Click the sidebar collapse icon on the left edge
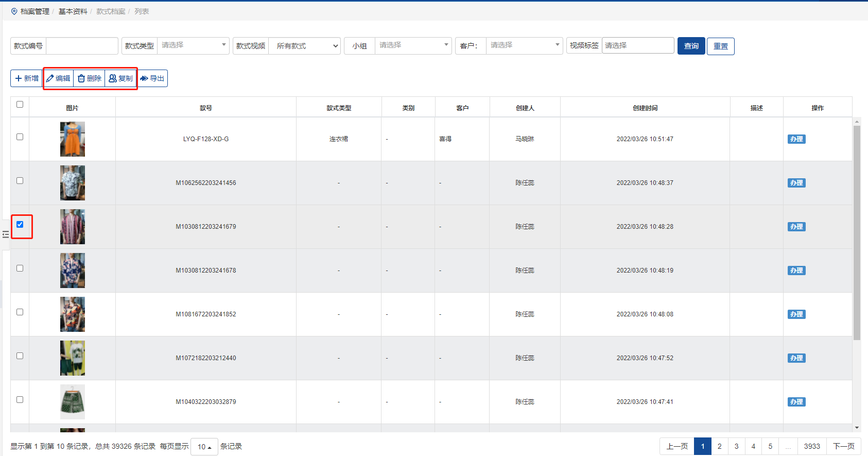 6,234
